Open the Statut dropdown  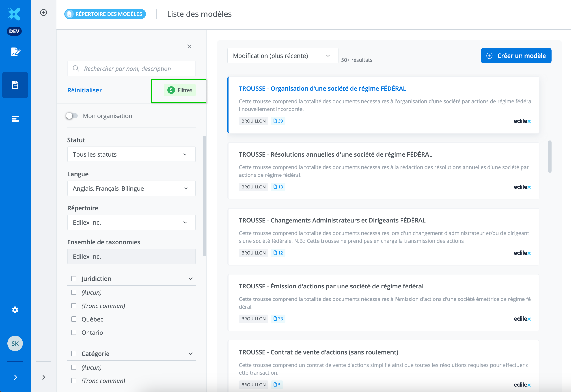click(131, 154)
